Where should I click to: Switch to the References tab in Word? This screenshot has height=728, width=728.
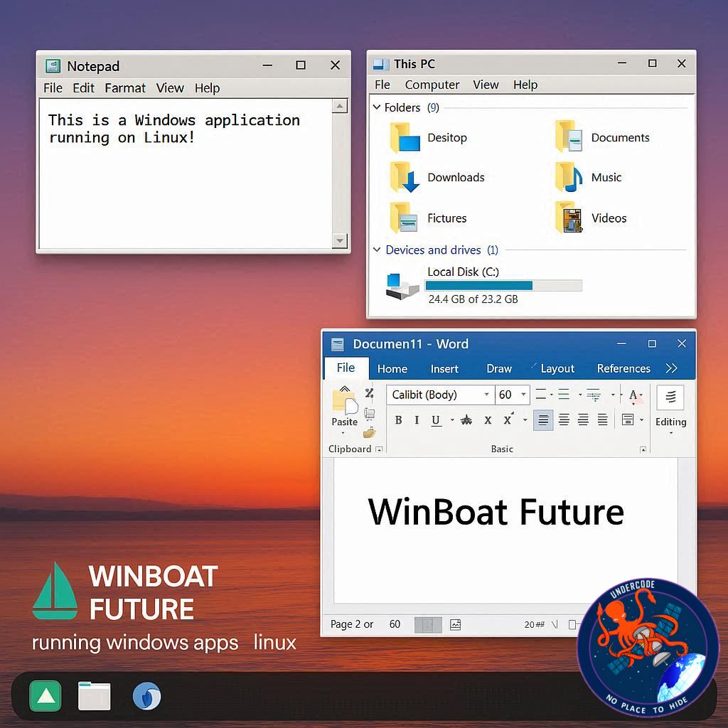tap(623, 369)
